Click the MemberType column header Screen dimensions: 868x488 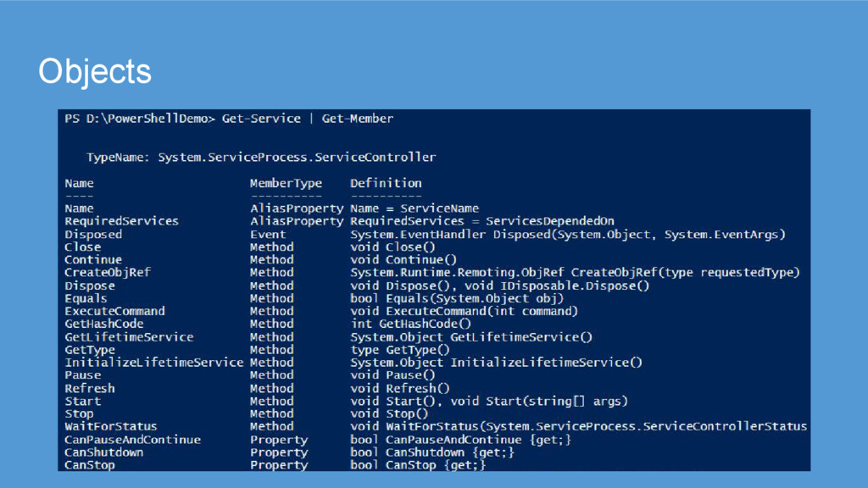coord(286,183)
